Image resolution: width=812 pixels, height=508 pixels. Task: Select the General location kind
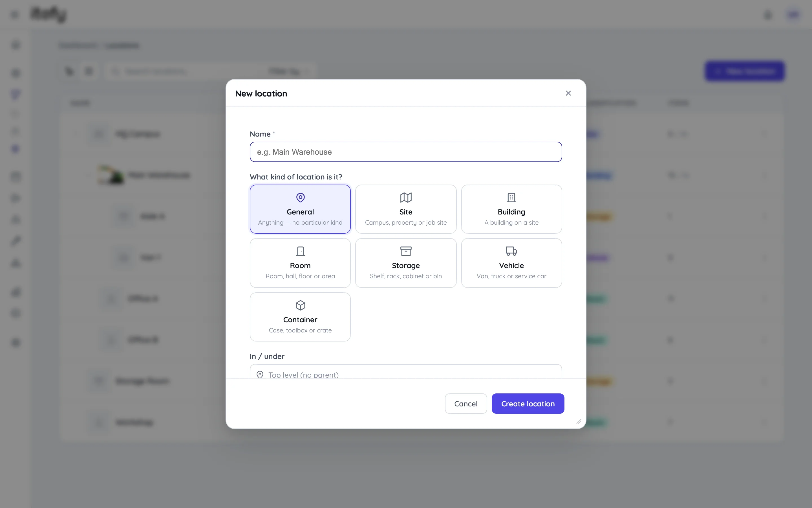[300, 209]
